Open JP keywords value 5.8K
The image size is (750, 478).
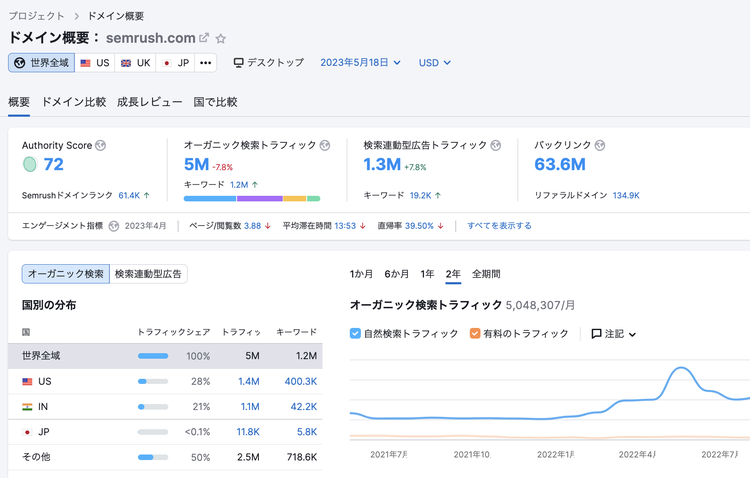coord(307,432)
